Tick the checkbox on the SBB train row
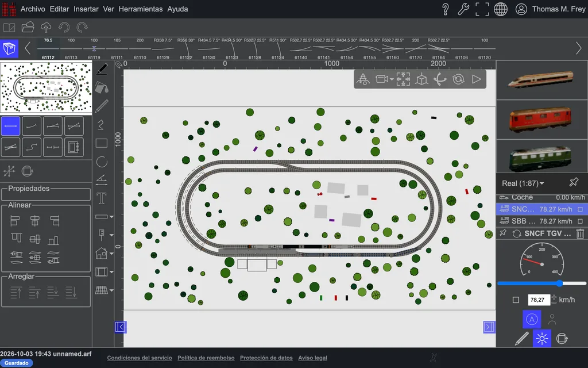The height and width of the screenshot is (368, 588). (580, 221)
